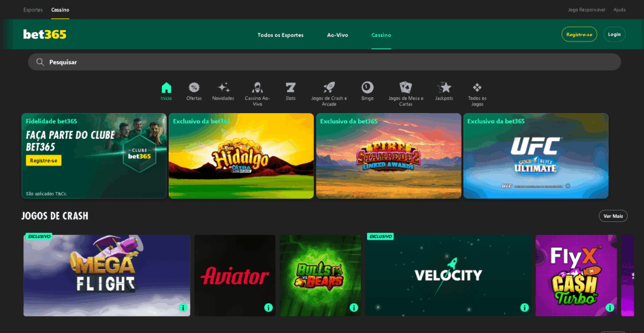
Task: Click Ver Mais for Jogos de Crash
Action: (x=613, y=216)
